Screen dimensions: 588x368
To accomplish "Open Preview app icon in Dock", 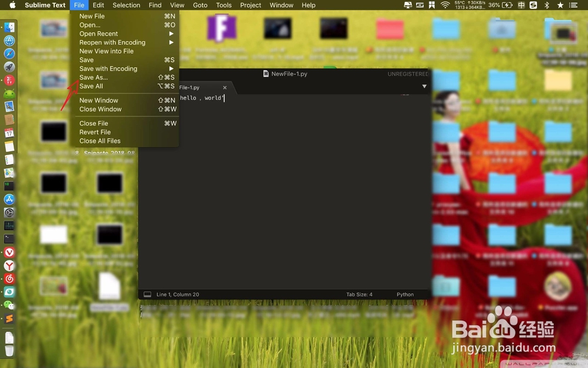I will point(9,107).
